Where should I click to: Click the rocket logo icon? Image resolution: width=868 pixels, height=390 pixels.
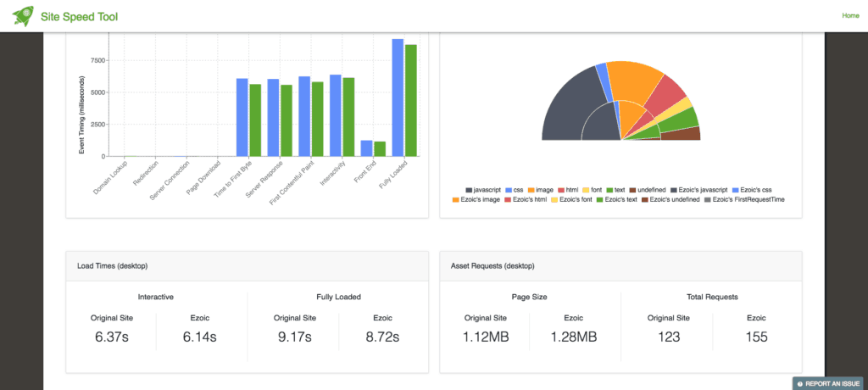click(x=23, y=16)
